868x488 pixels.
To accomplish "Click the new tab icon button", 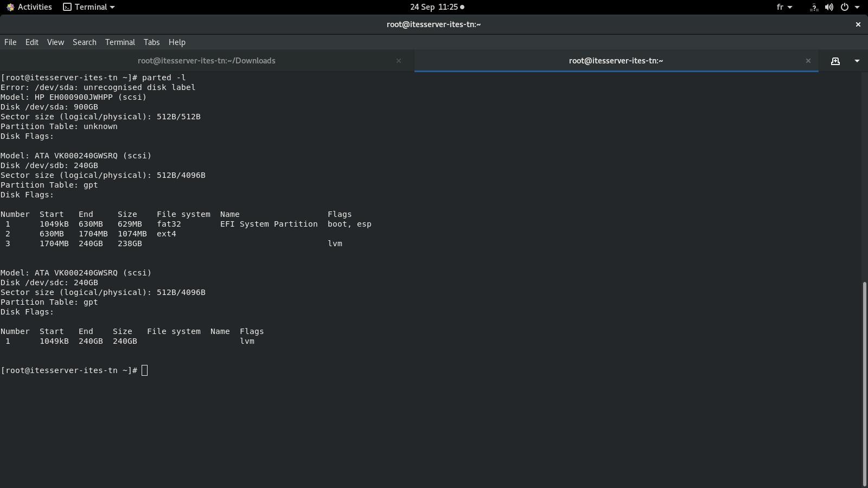I will 835,61.
